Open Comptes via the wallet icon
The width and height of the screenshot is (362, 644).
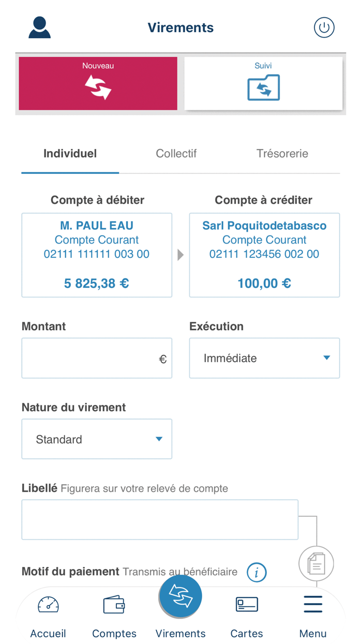point(114,605)
